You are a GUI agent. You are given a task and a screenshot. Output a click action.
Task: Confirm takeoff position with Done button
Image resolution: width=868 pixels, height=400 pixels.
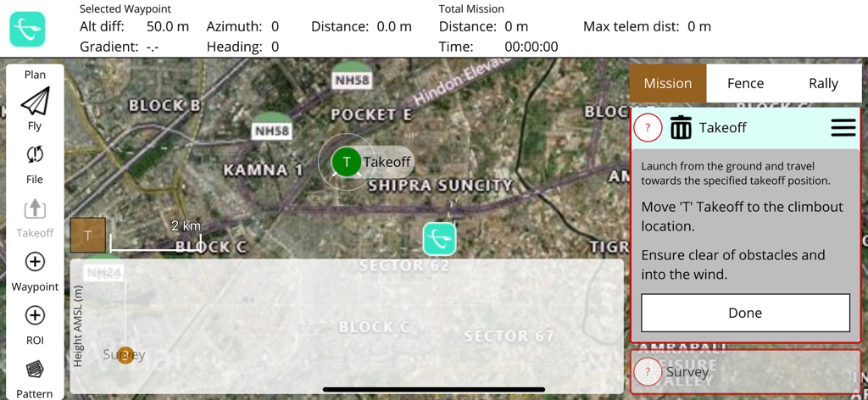745,314
